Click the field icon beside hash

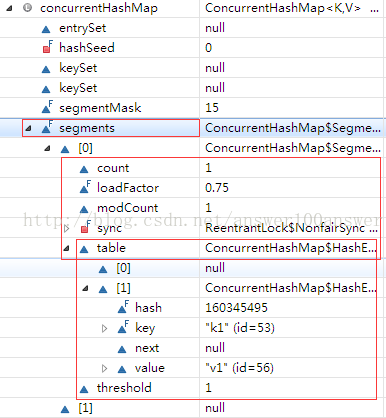pyautogui.click(x=123, y=307)
